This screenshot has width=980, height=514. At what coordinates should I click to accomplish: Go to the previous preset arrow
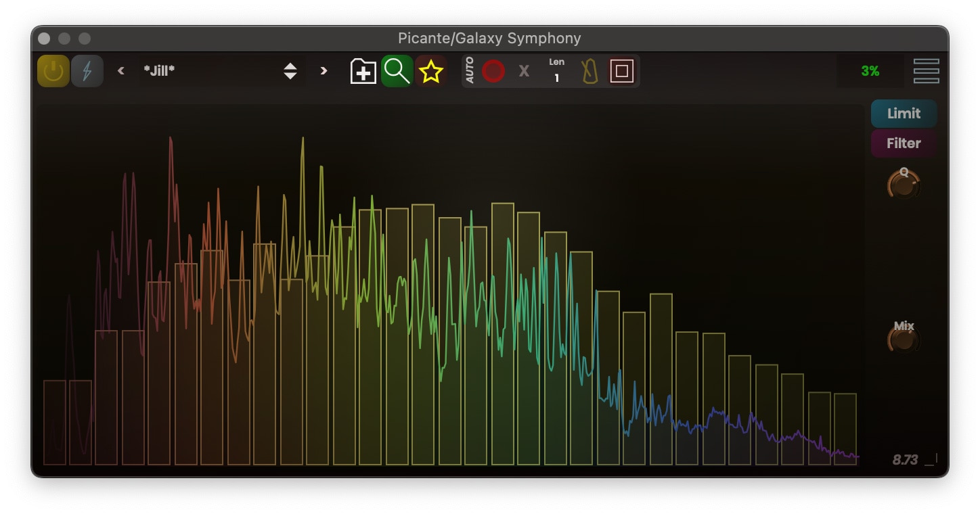pos(121,71)
